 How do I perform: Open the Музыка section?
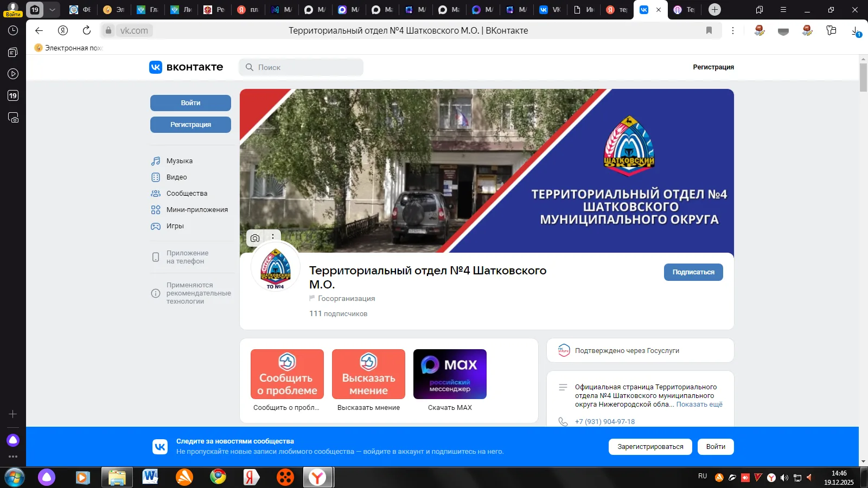(180, 161)
